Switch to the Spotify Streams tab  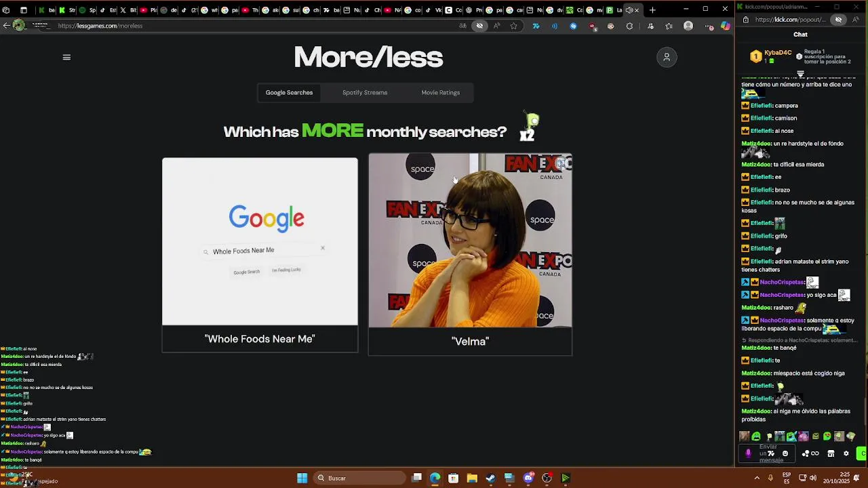(x=365, y=93)
